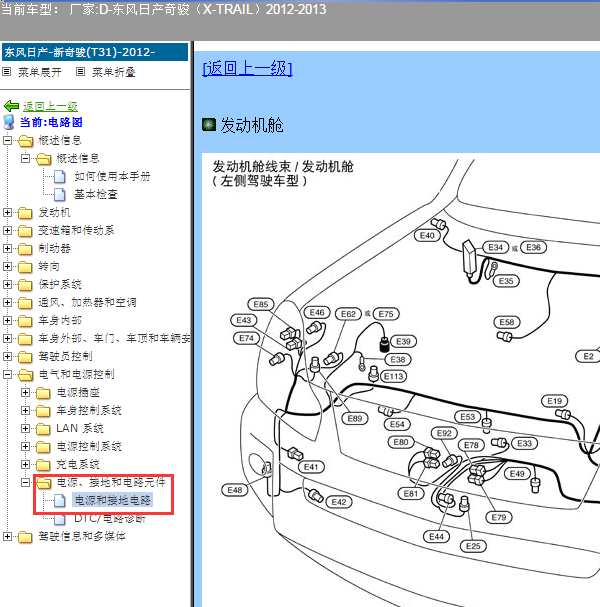The image size is (600, 607).
Task: Expand the 发动机 tree node
Action: (7, 212)
